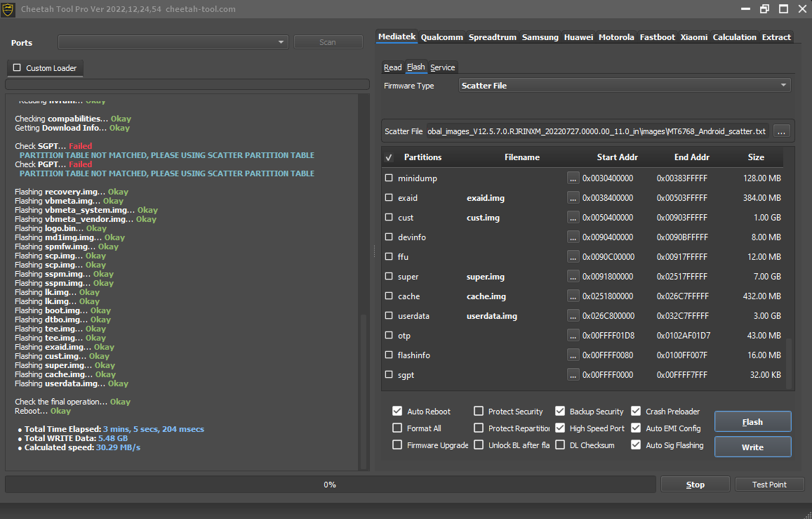812x519 pixels.
Task: Open the Service sub-tab
Action: [442, 67]
